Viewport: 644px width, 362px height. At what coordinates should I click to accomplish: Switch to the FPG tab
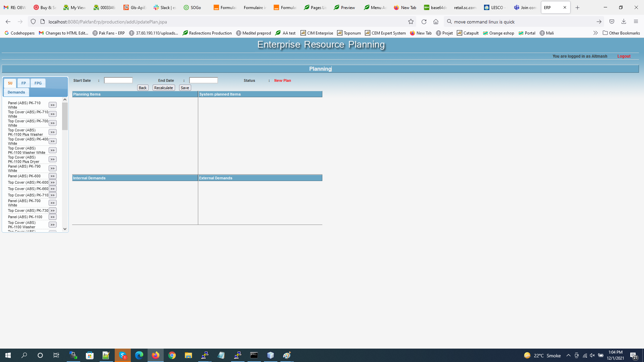click(x=38, y=83)
